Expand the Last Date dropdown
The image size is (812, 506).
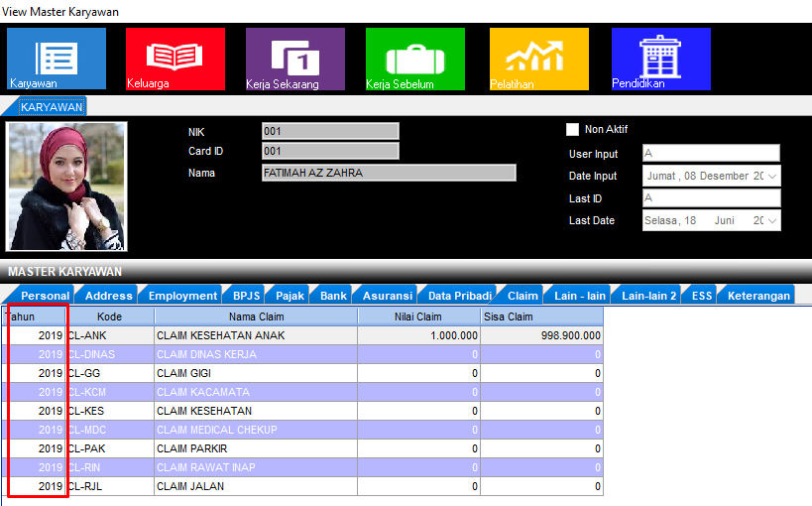pos(771,220)
